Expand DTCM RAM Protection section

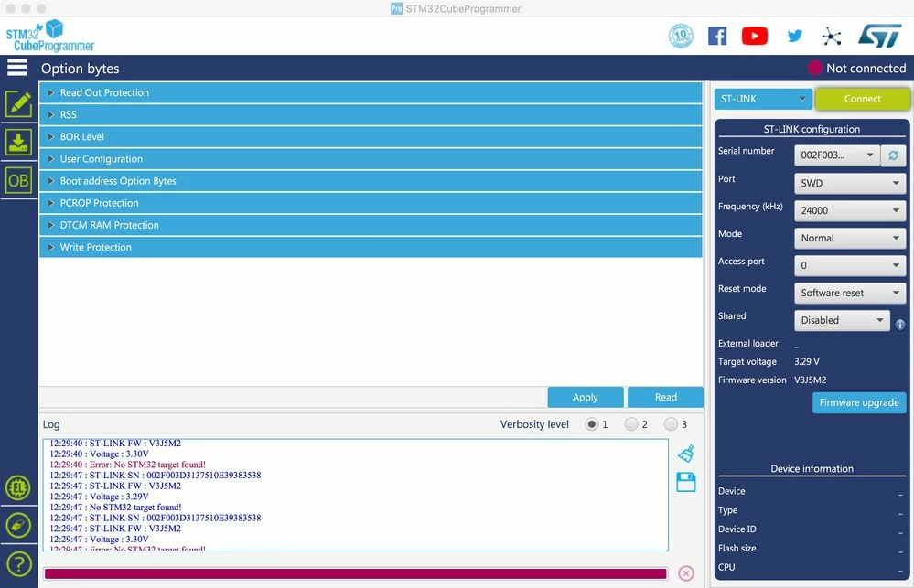(x=371, y=226)
